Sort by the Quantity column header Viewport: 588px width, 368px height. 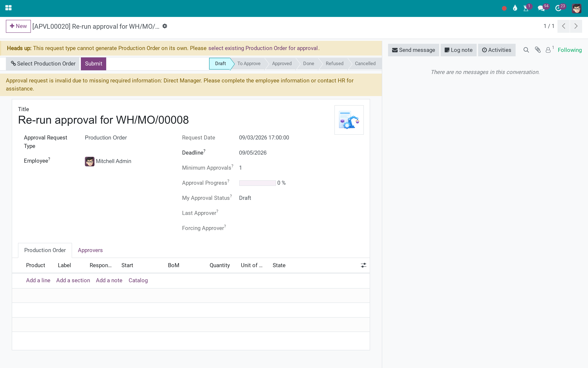220,265
